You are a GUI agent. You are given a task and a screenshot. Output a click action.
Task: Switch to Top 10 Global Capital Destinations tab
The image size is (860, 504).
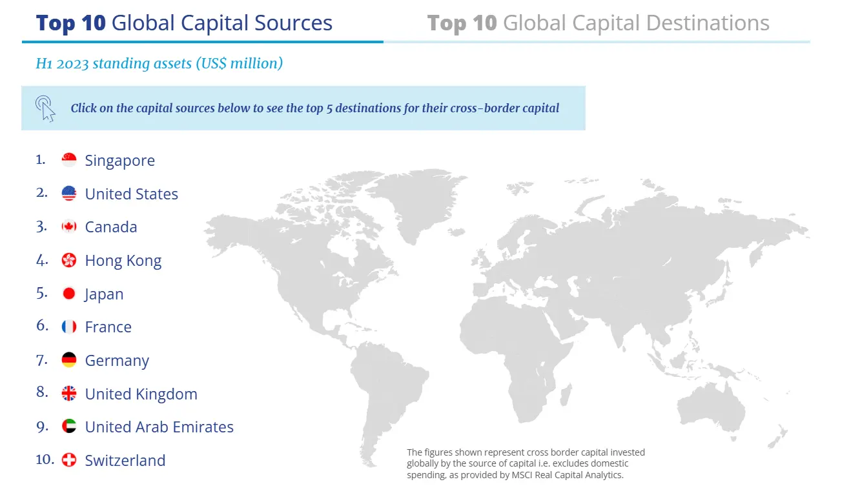click(x=598, y=23)
